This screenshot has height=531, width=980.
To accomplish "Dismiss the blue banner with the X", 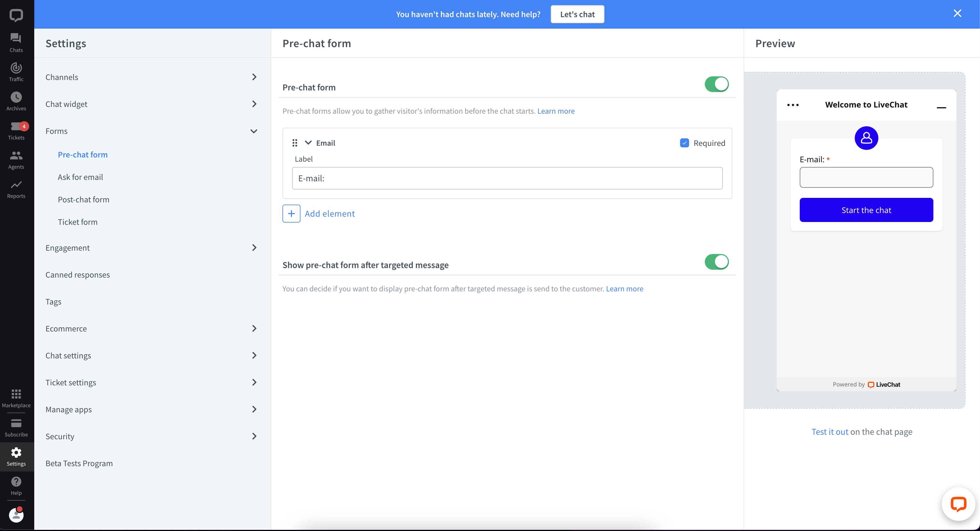I will pyautogui.click(x=957, y=14).
